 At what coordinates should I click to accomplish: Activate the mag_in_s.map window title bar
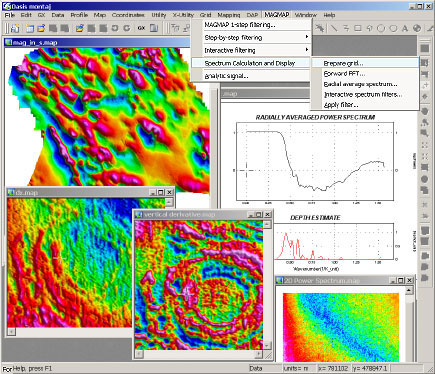click(97, 42)
